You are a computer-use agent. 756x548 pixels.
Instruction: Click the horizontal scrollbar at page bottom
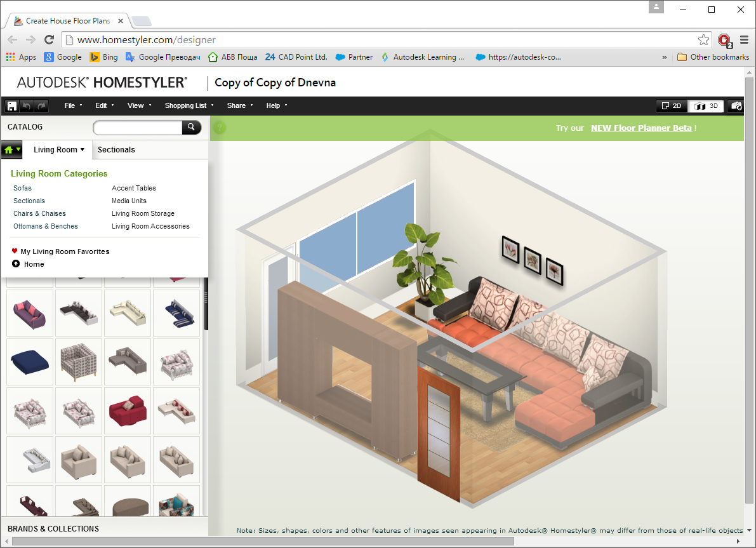point(263,542)
